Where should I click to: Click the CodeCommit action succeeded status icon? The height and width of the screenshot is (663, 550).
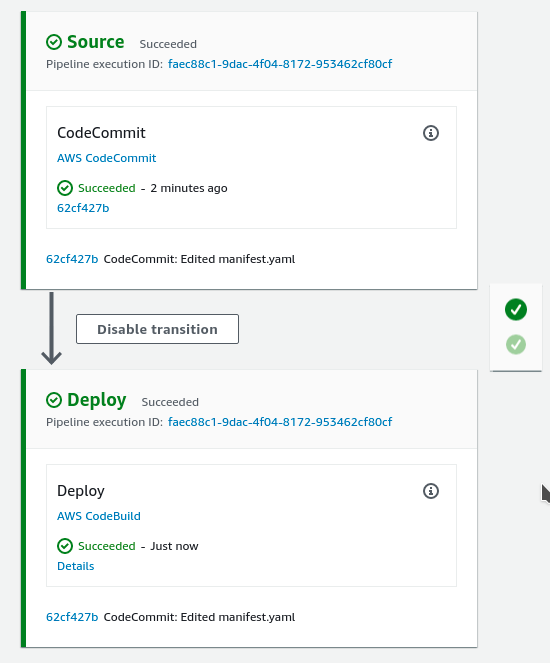[65, 188]
